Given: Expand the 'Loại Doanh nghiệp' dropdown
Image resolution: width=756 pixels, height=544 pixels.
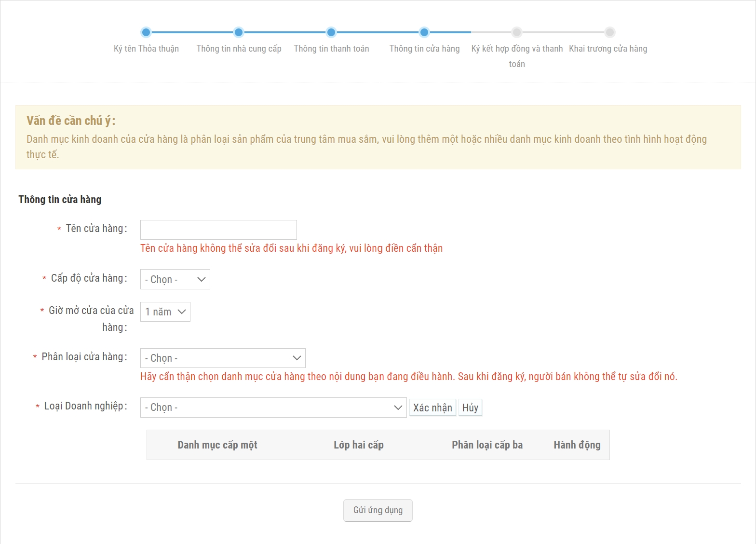Looking at the screenshot, I should pyautogui.click(x=273, y=408).
